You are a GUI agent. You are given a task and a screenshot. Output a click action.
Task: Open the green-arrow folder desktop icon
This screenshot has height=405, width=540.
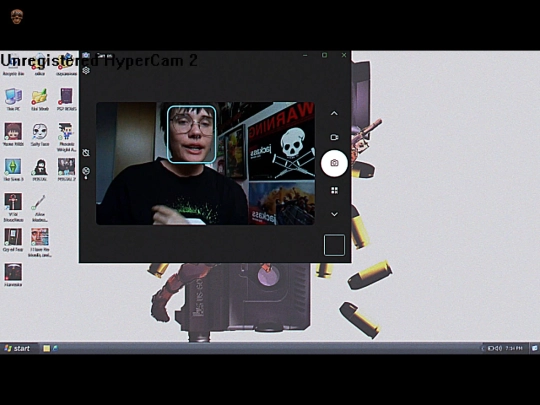(40, 99)
